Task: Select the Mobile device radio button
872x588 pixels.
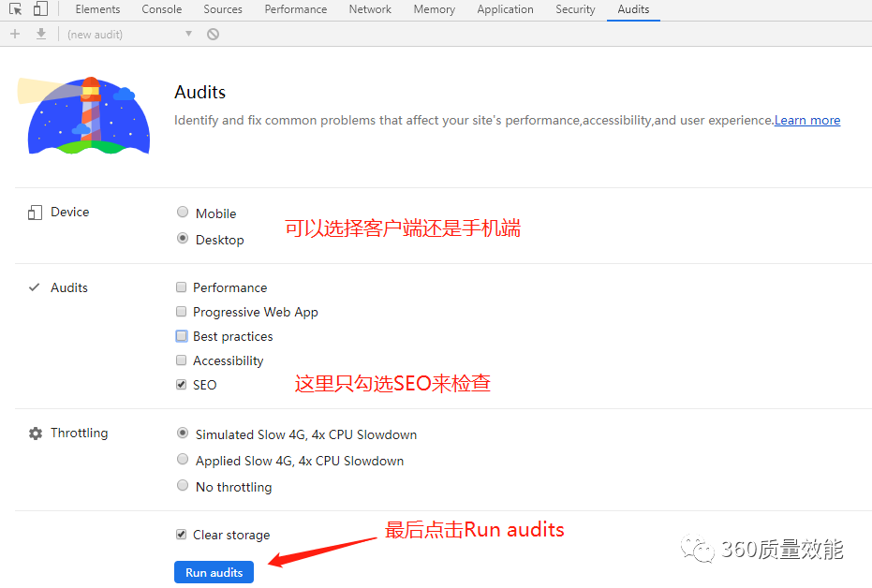Action: coord(183,212)
